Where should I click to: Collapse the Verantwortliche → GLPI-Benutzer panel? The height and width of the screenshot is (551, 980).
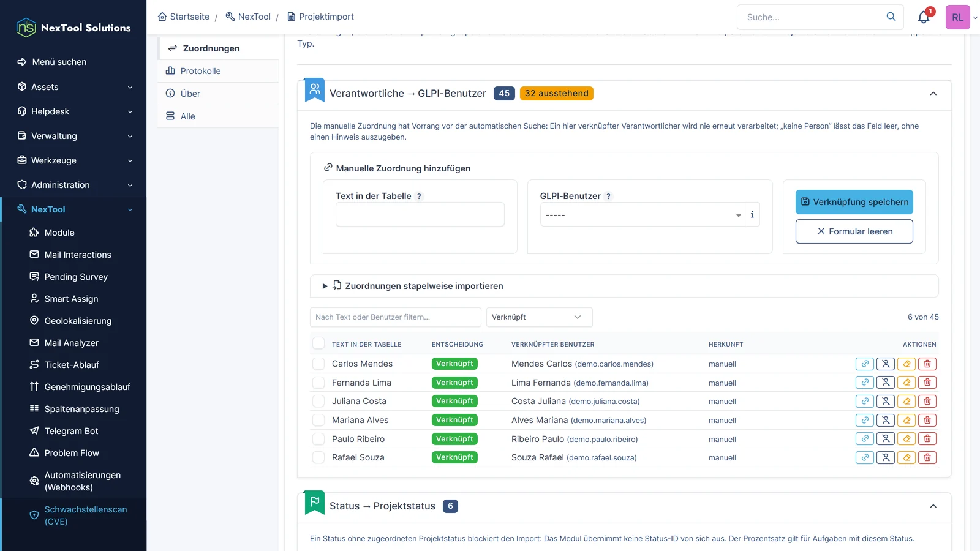pos(933,94)
